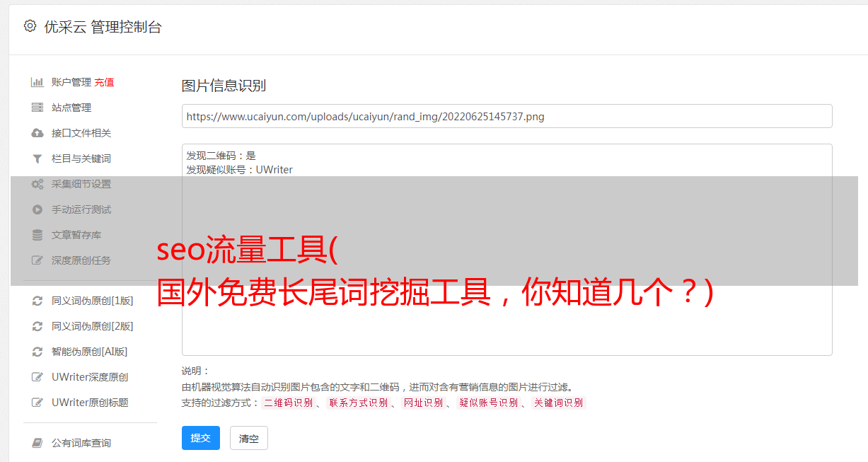Click the play circle icon next to 手动运行测试
The width and height of the screenshot is (868, 462).
pos(37,209)
